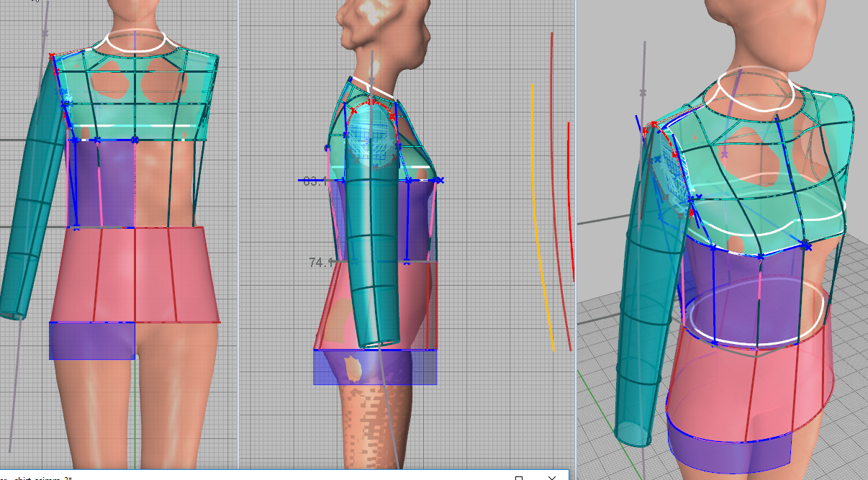
Task: Select the 74.1 dimension label in side view
Action: pos(320,263)
